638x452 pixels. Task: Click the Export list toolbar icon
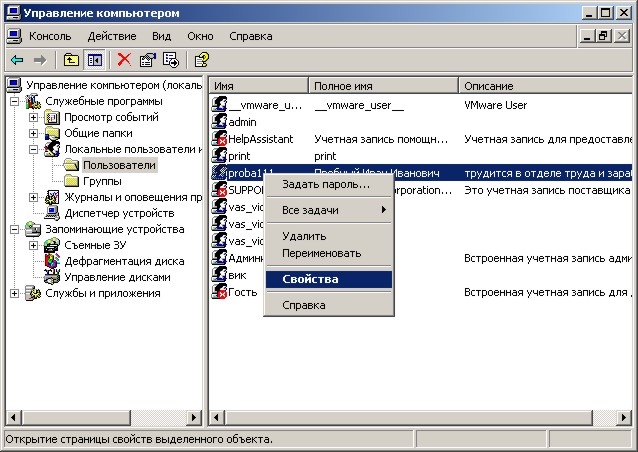click(x=170, y=60)
